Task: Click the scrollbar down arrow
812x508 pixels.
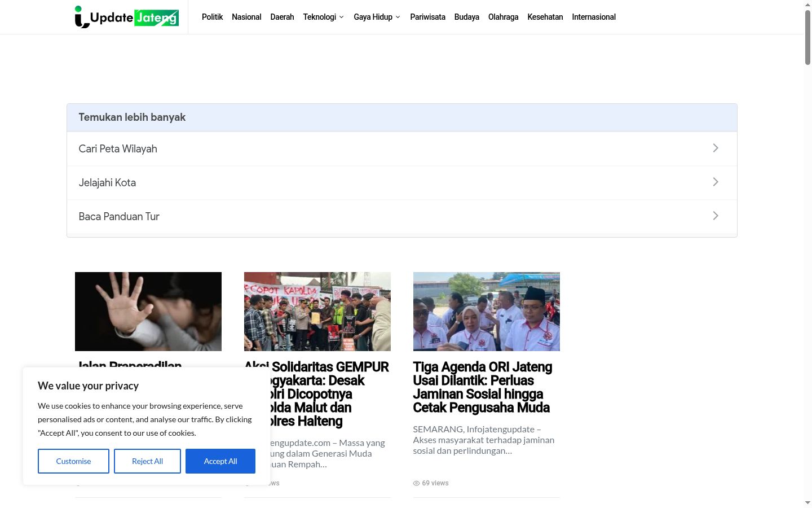Action: coord(807,503)
